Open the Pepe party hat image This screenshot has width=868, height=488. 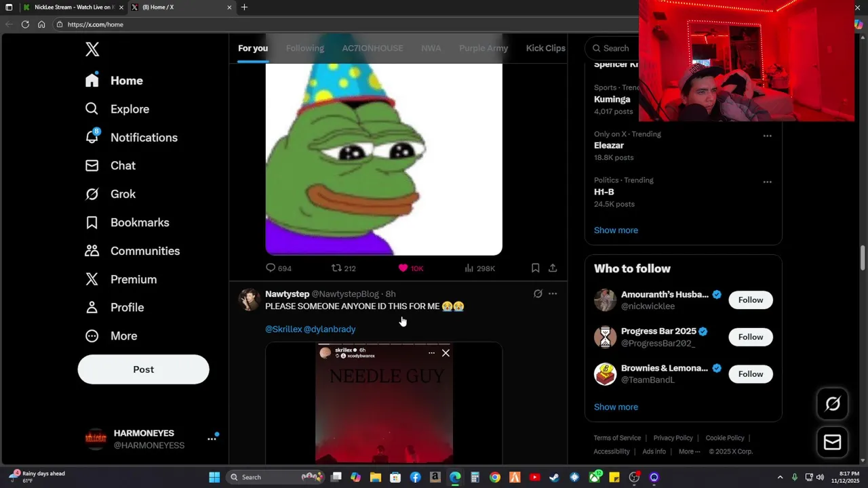coord(384,159)
